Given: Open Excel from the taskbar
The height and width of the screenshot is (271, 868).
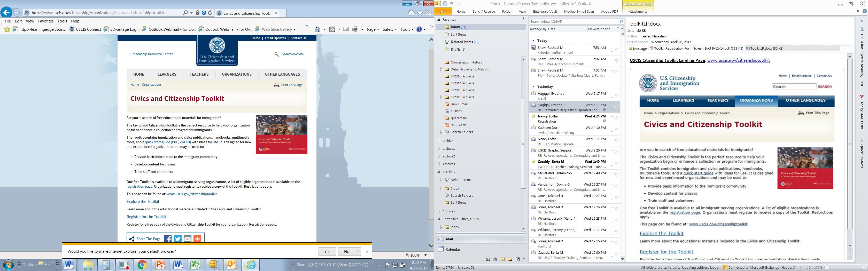Looking at the screenshot, I should [196, 265].
